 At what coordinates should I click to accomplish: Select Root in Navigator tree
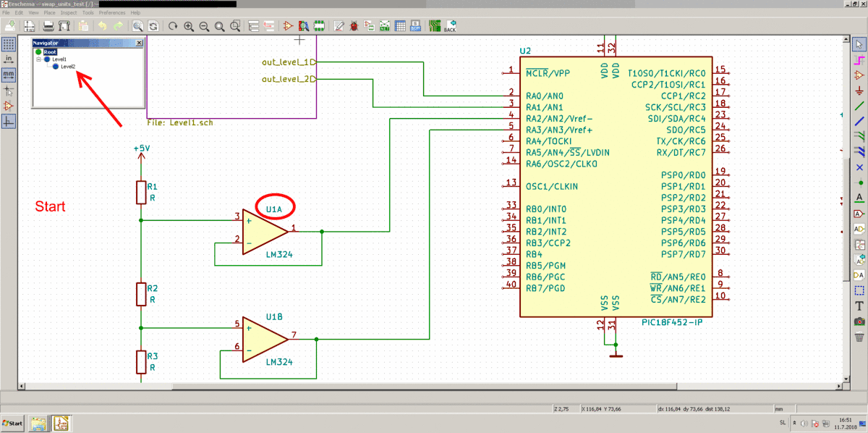pos(50,51)
